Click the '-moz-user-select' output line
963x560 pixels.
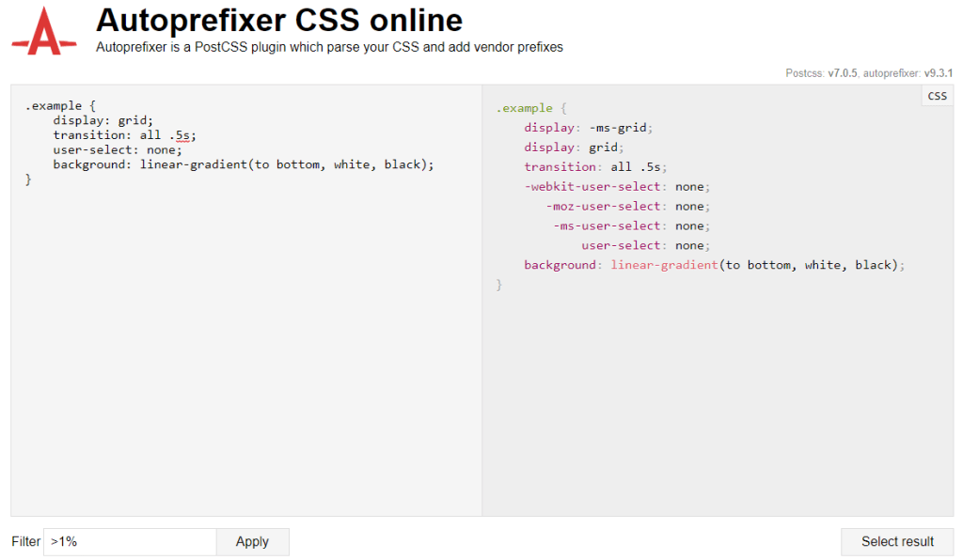(602, 206)
